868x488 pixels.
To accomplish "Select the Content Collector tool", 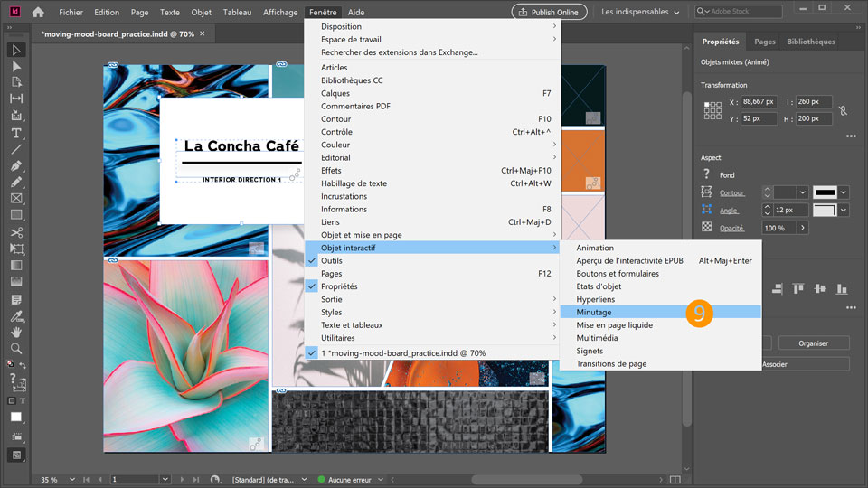I will [x=16, y=115].
